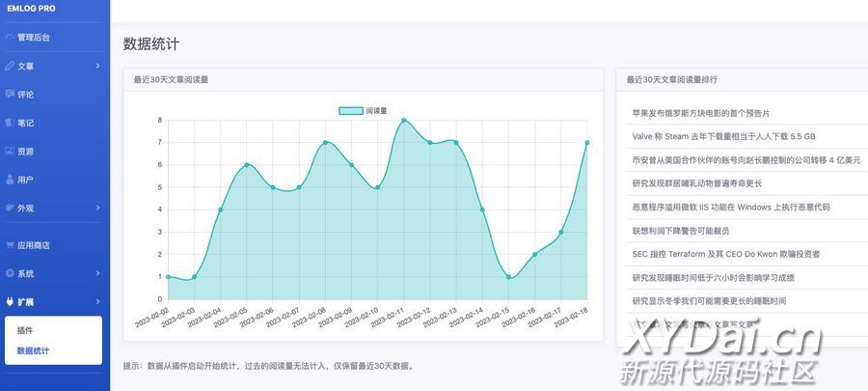Expand the 文章 submenu chevron

point(97,66)
